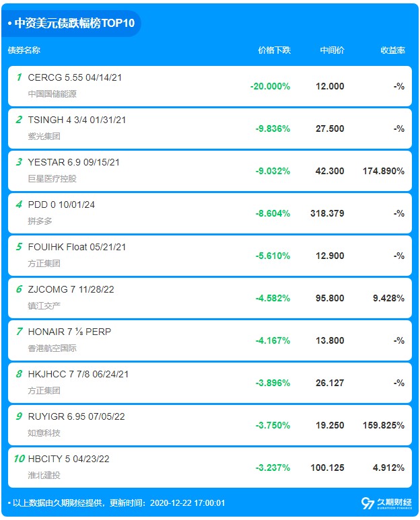Open the CERCG 5.55 04/14/21 bond
The image size is (420, 520).
point(75,78)
